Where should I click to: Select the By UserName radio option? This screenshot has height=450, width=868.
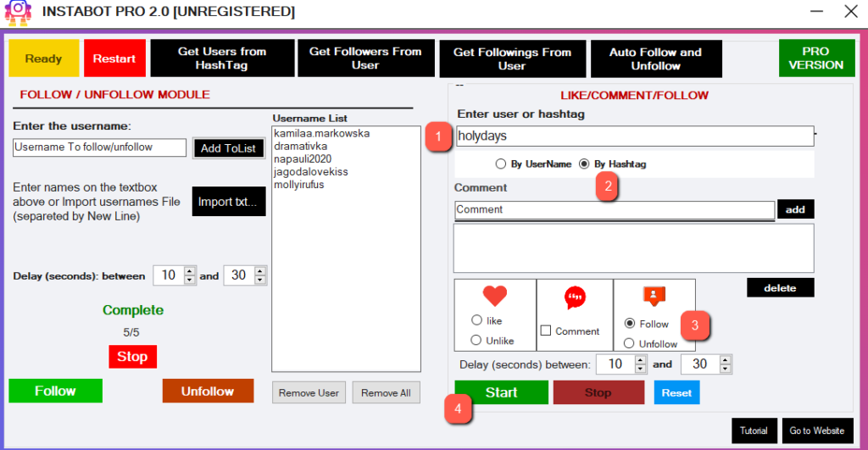[x=501, y=164]
